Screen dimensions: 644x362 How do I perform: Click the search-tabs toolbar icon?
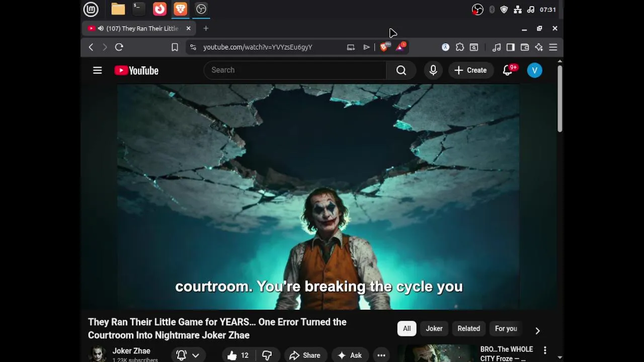pos(474,47)
